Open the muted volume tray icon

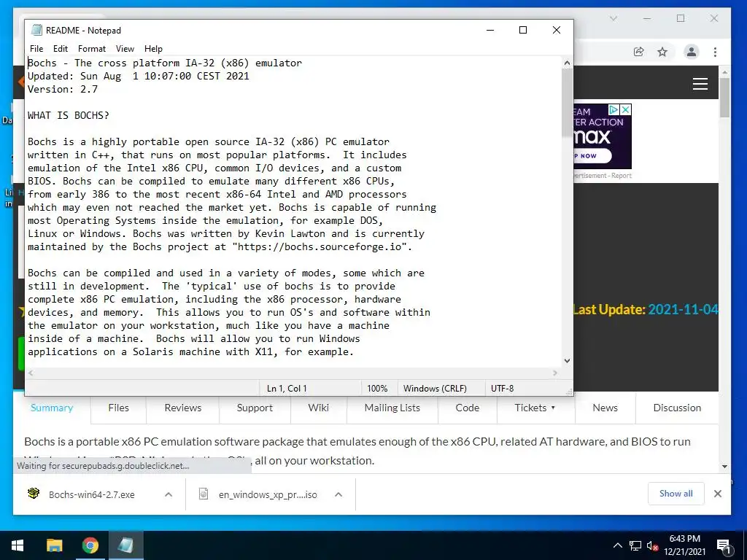652,545
